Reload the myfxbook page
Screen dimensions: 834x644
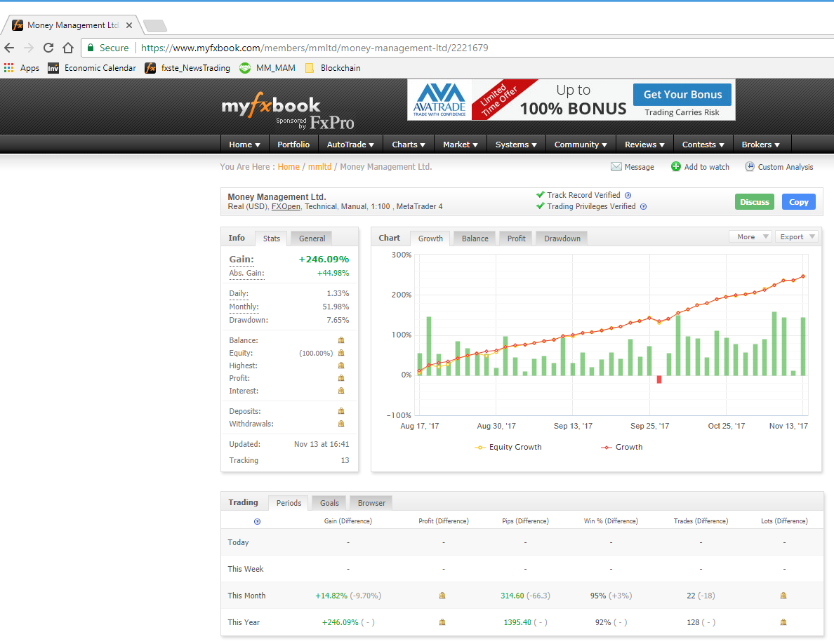pyautogui.click(x=48, y=48)
